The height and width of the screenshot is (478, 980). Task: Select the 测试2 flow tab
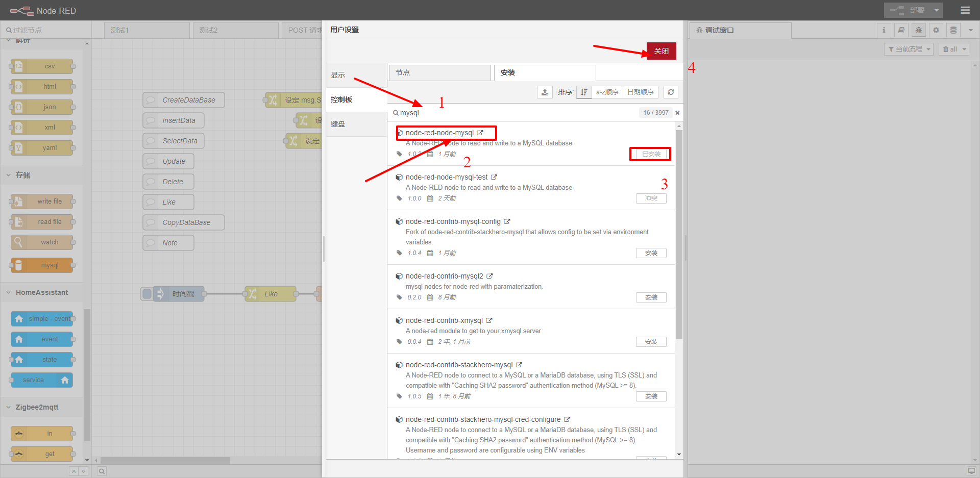pyautogui.click(x=235, y=30)
